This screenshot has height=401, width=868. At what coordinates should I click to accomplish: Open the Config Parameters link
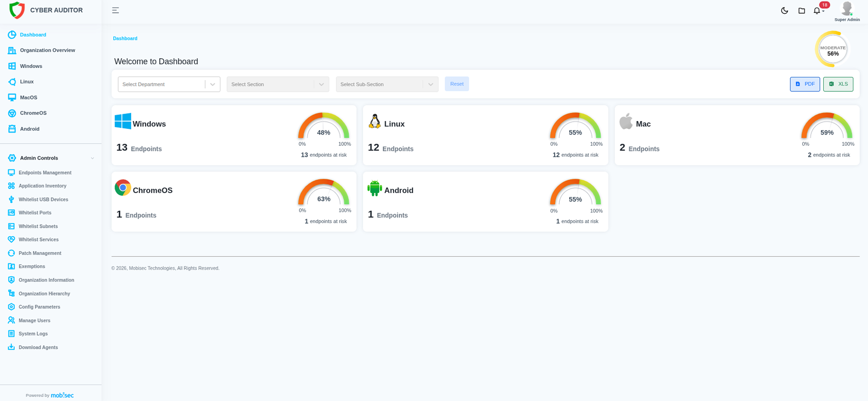(x=39, y=307)
